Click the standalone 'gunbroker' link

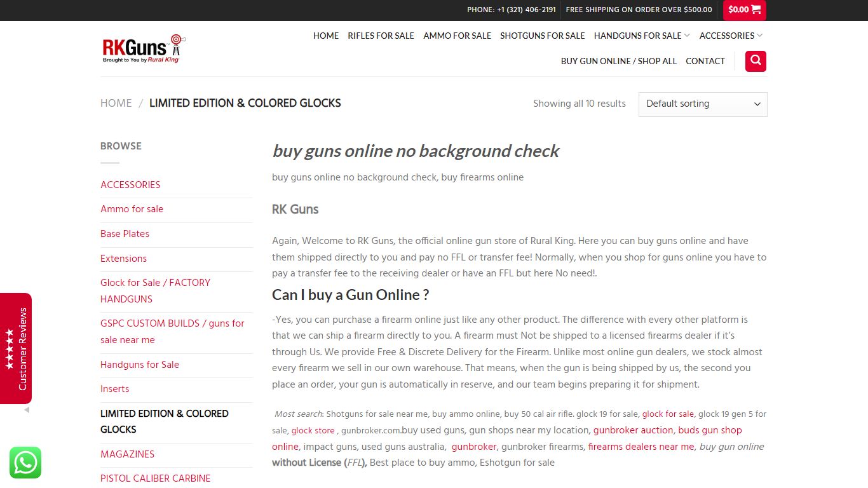[474, 447]
